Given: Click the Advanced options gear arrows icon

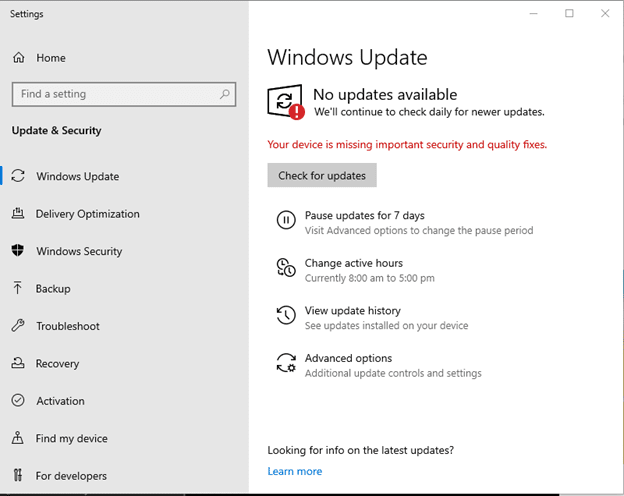Looking at the screenshot, I should point(286,363).
